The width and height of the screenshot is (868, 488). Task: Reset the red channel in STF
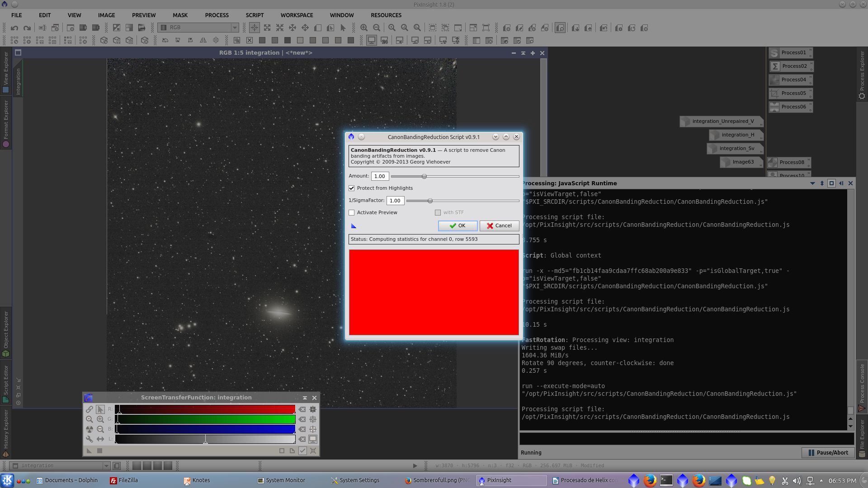pyautogui.click(x=302, y=409)
